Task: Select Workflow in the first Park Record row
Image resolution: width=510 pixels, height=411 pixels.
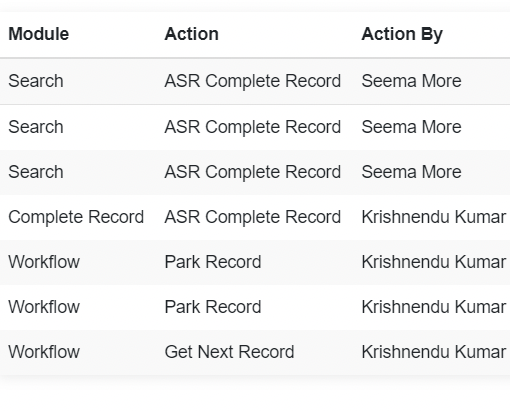Action: pyautogui.click(x=44, y=262)
